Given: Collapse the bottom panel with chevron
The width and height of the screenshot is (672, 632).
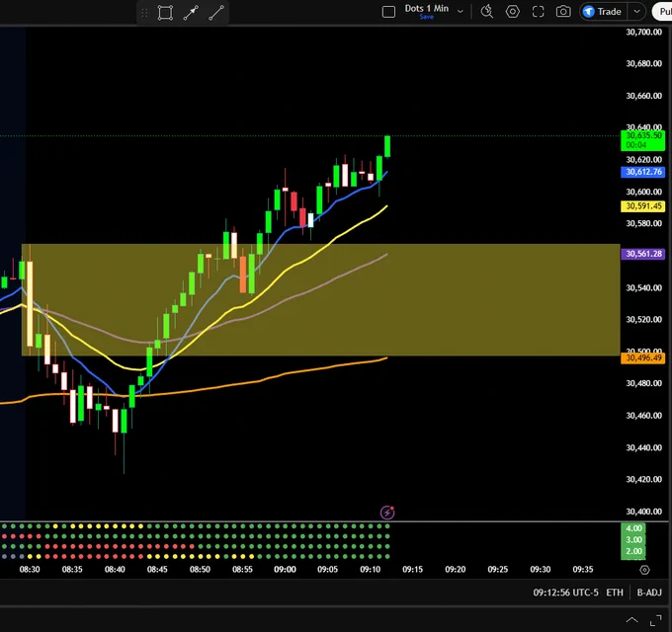Looking at the screenshot, I should (x=631, y=620).
